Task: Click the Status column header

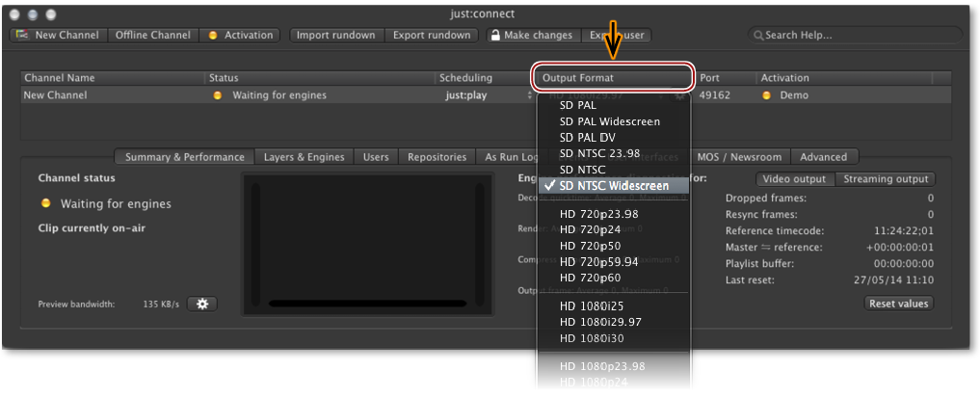Action: [x=320, y=78]
